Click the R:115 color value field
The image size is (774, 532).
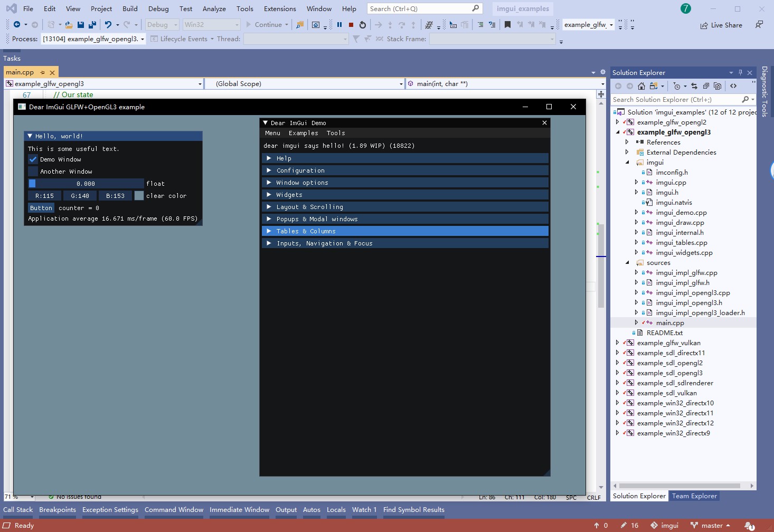coord(44,196)
